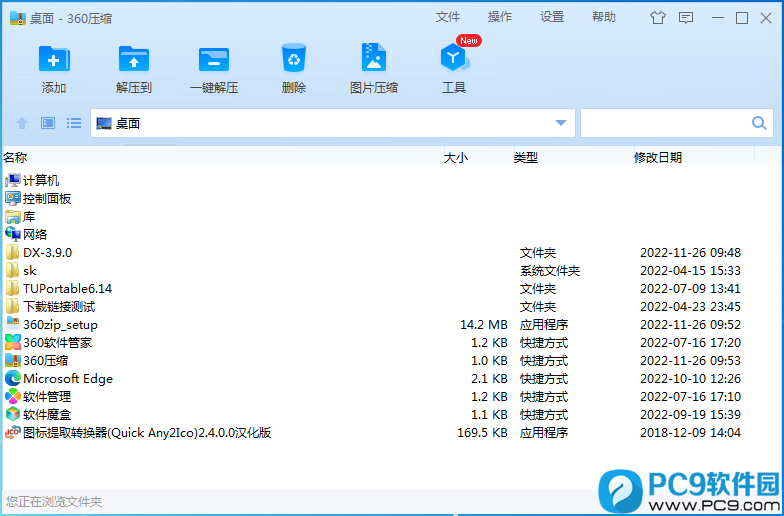This screenshot has width=784, height=516.
Task: Click the 系统文件夹 type cell
Action: [x=550, y=270]
